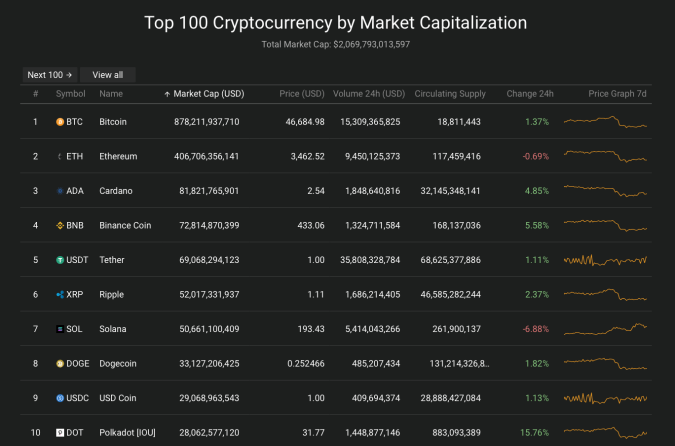This screenshot has height=446, width=675.
Task: Open the Ripple name link
Action: tap(111, 294)
